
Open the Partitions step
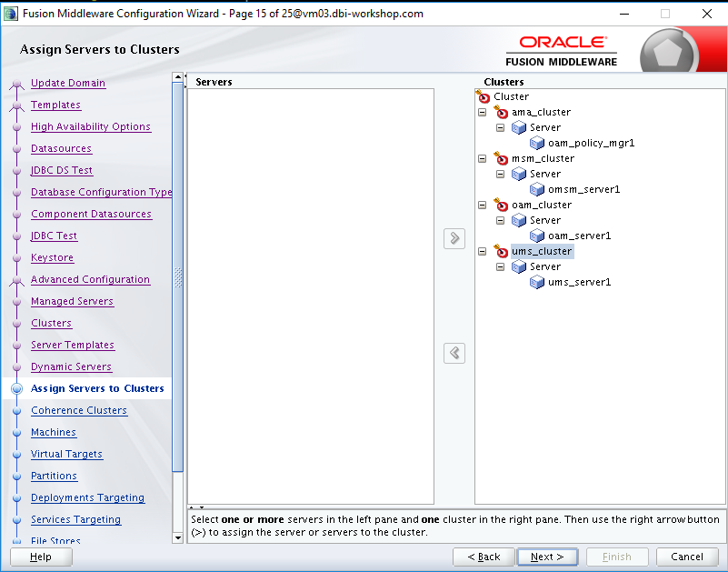click(54, 477)
